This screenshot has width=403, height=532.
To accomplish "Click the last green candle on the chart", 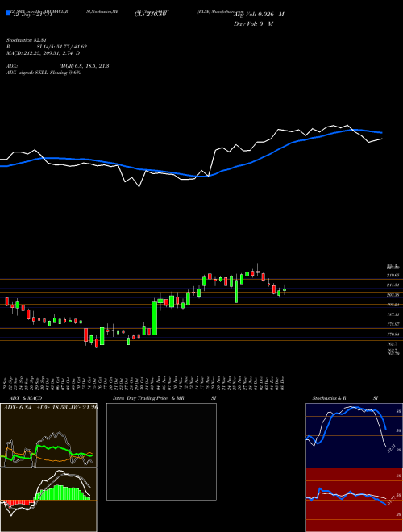I will (285, 289).
